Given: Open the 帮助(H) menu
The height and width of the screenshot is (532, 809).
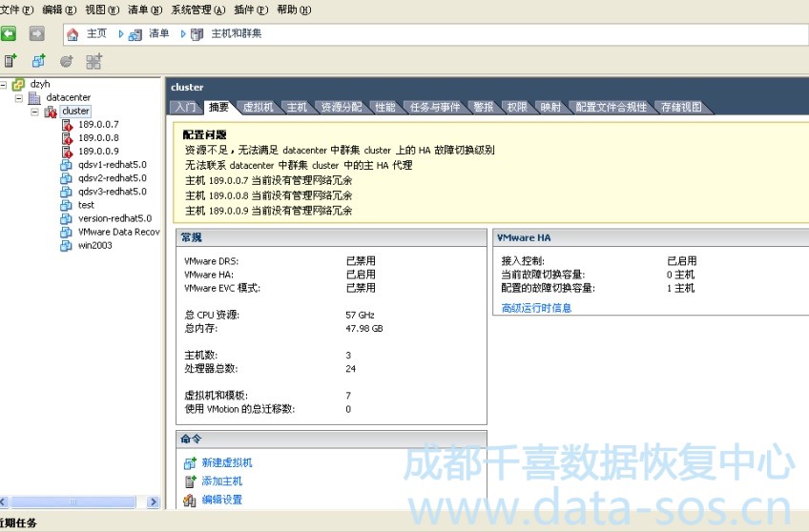Looking at the screenshot, I should click(x=294, y=10).
